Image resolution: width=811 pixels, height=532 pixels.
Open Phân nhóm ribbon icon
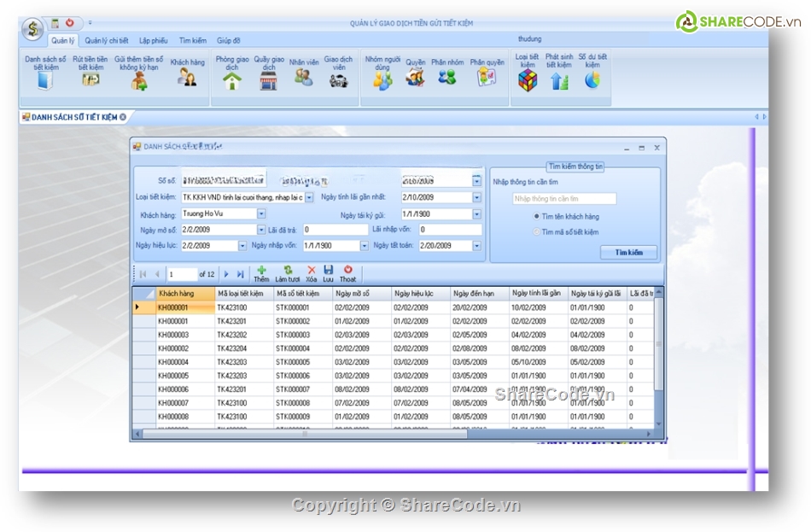pyautogui.click(x=447, y=77)
